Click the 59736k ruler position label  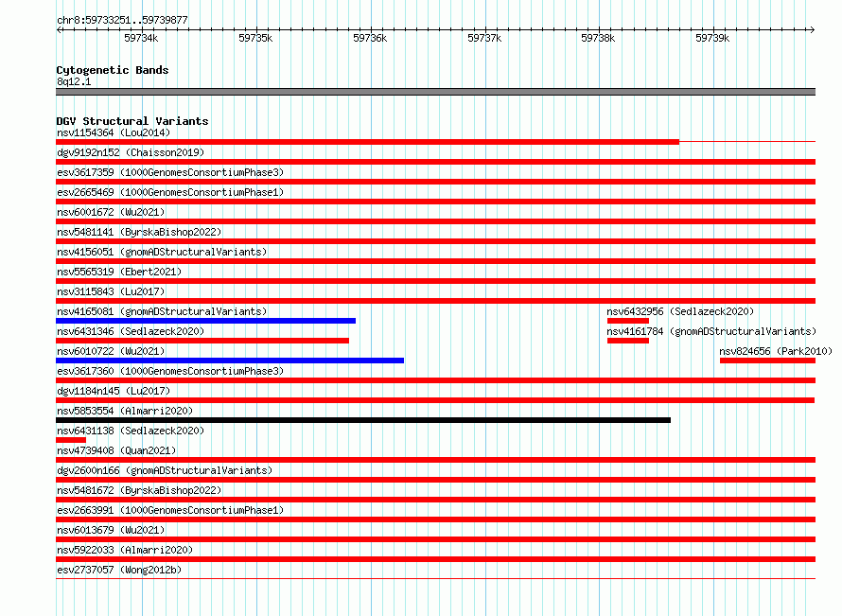pyautogui.click(x=370, y=38)
